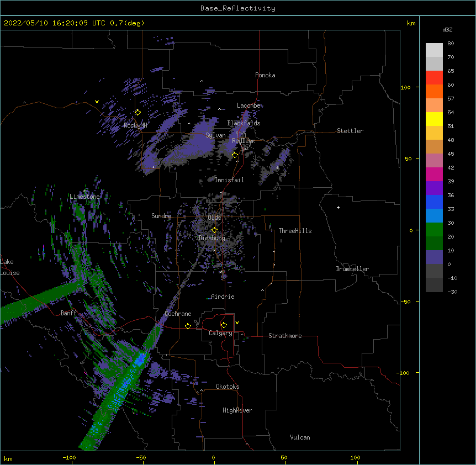Click the Lake Louise label
The height and width of the screenshot is (465, 476).
pyautogui.click(x=10, y=267)
